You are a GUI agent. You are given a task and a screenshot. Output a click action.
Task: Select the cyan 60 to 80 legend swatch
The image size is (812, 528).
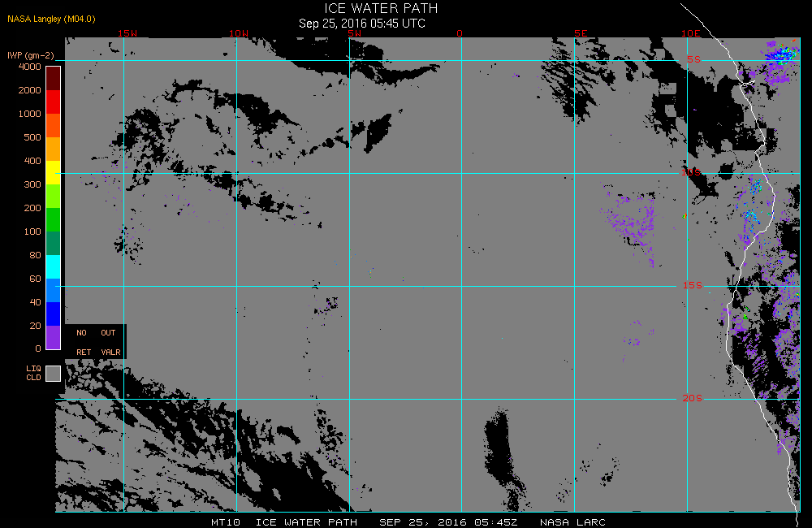pyautogui.click(x=54, y=267)
